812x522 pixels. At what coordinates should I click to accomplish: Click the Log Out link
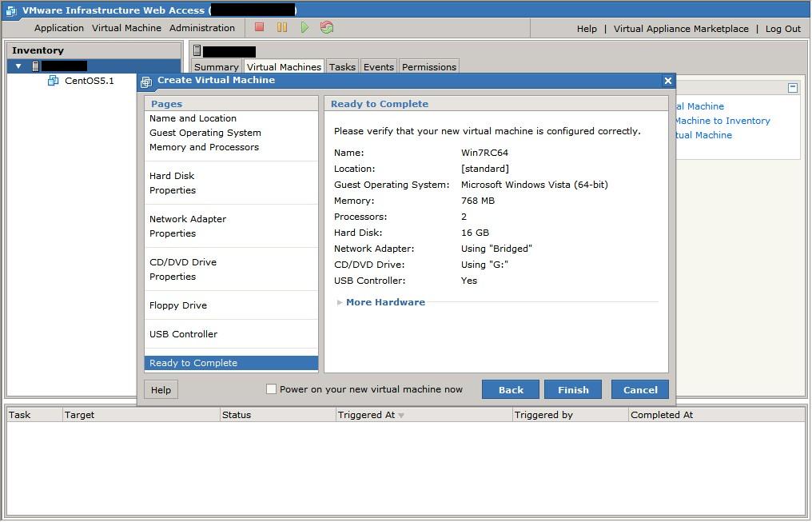pos(783,29)
